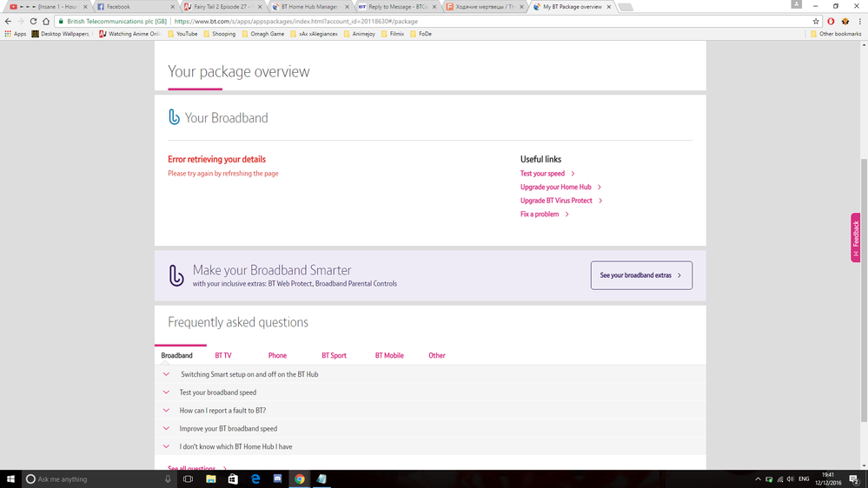Click 'See your broadband extras' button
Viewport: 868px width, 488px height.
click(641, 275)
